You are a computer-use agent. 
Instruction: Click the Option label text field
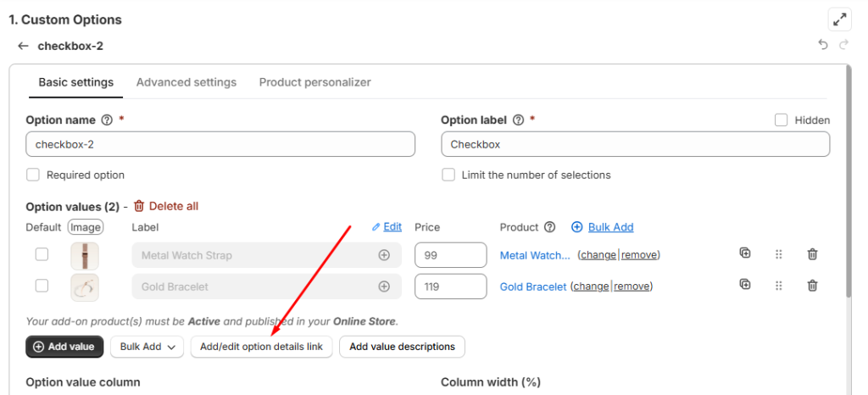[635, 144]
